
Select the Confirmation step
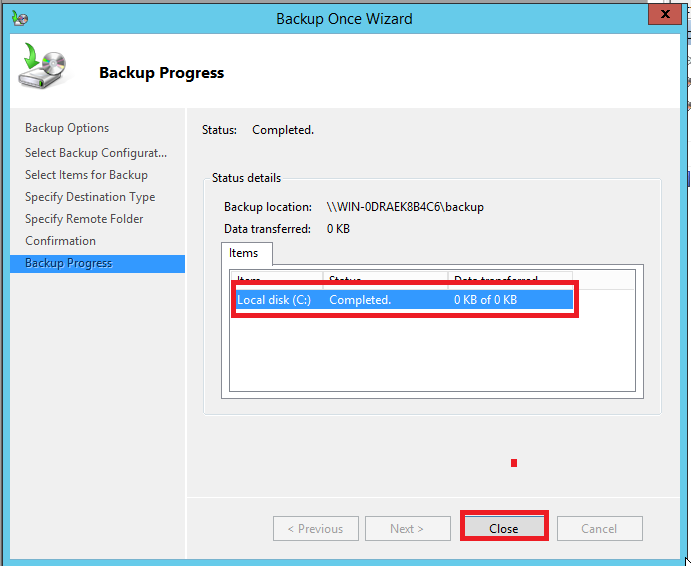tap(60, 241)
